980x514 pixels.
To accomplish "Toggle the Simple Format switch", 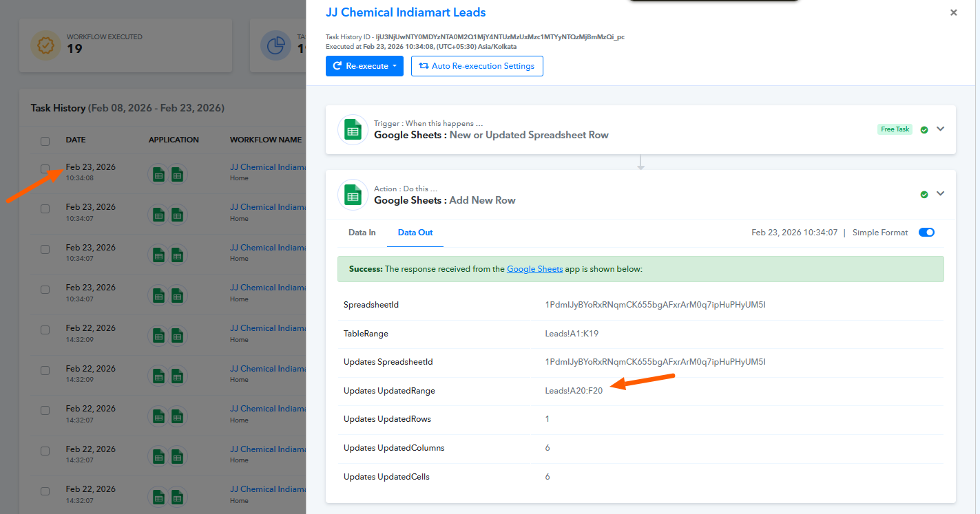I will [x=926, y=233].
